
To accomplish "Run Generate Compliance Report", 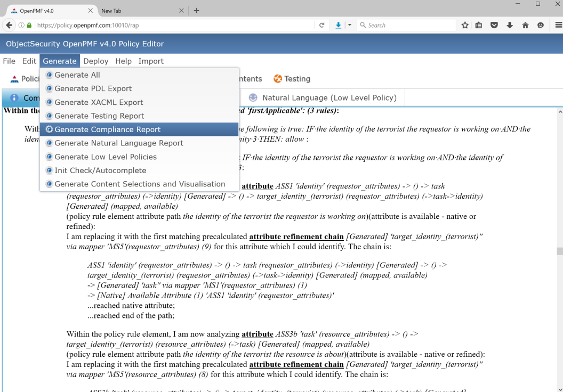I will pyautogui.click(x=139, y=129).
